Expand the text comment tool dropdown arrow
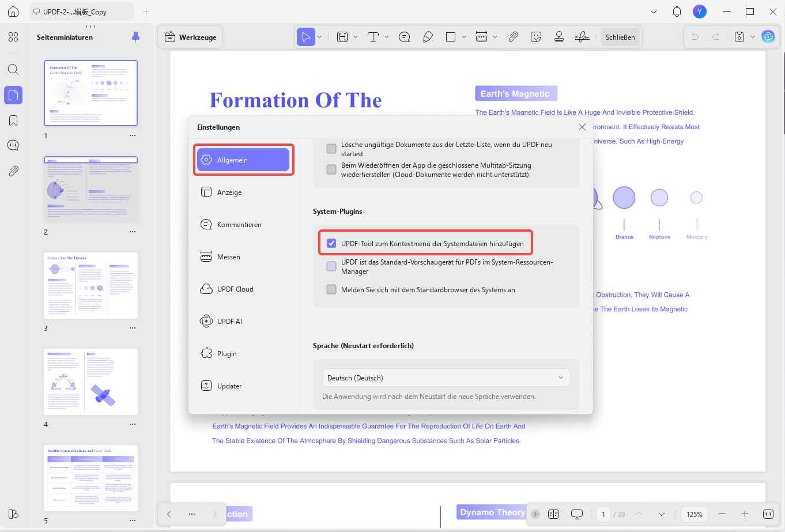This screenshot has height=532, width=785. (x=387, y=37)
